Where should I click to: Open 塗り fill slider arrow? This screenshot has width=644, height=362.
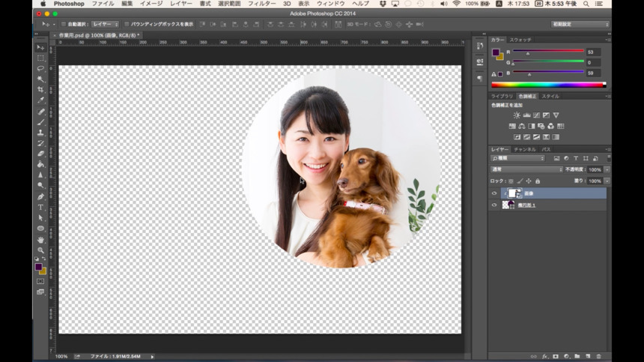(x=607, y=181)
